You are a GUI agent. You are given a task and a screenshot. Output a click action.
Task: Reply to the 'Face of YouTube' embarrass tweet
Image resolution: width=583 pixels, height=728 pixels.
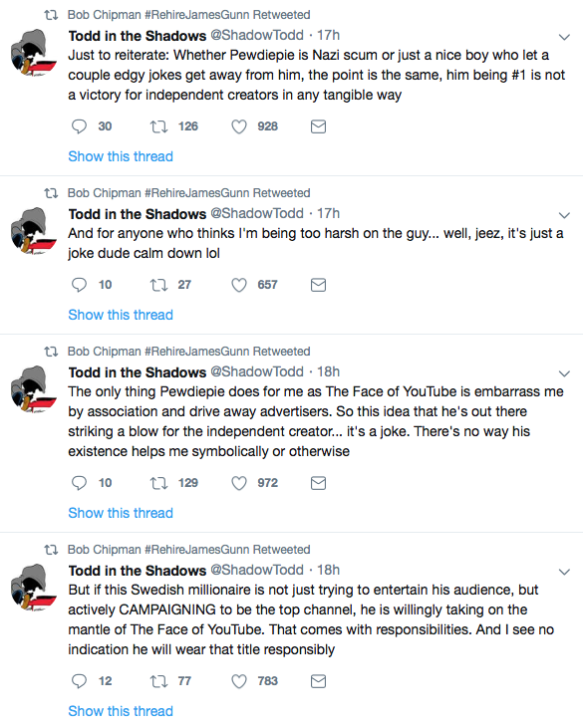click(x=79, y=483)
